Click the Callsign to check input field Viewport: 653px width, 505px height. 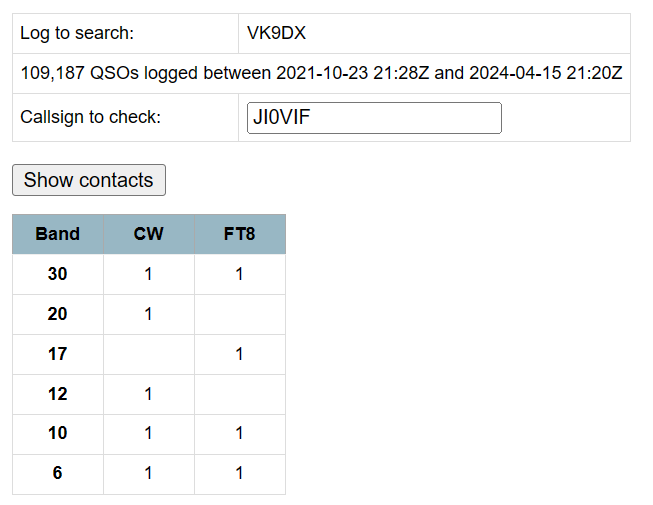pos(374,118)
